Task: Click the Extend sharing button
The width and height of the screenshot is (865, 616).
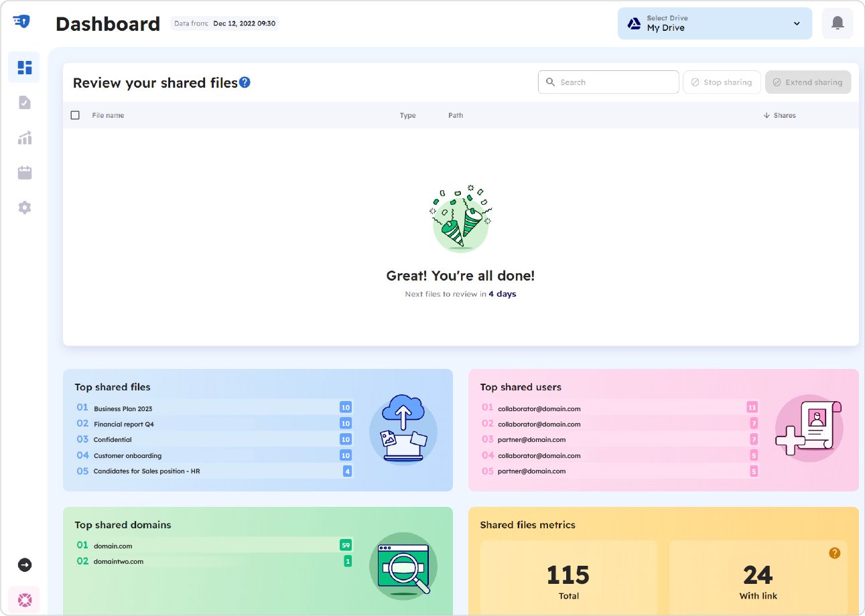Action: pos(807,82)
